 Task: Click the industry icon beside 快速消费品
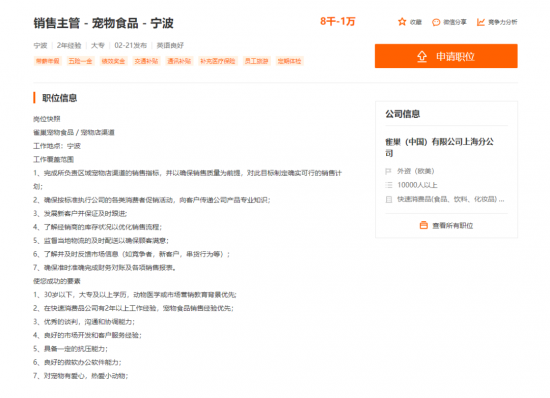click(x=388, y=199)
